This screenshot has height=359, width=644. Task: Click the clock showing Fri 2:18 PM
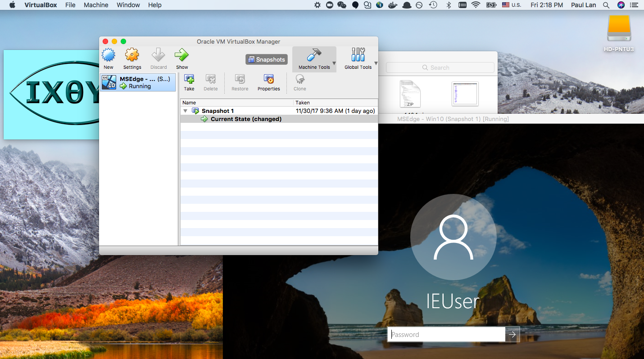tap(547, 5)
